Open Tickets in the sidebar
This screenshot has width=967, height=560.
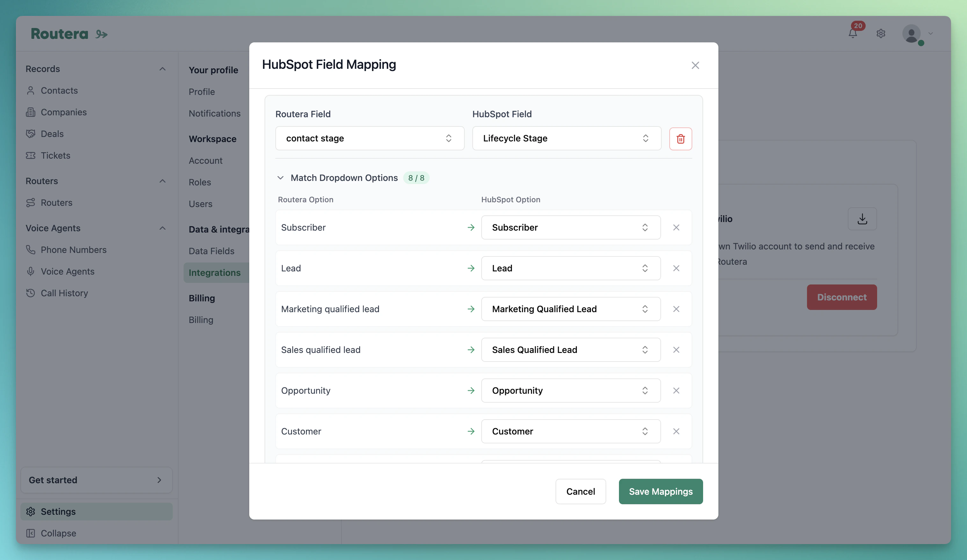click(55, 155)
